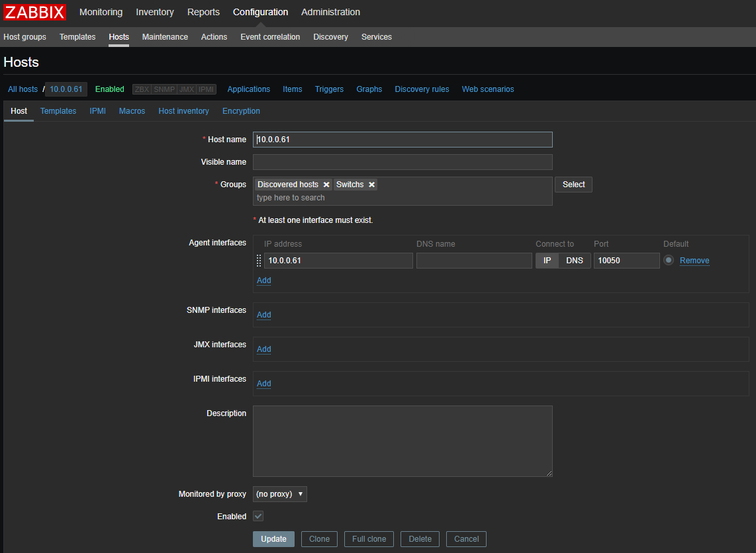Click the Select button for Groups
Screen dimensions: 756x553
coord(573,185)
